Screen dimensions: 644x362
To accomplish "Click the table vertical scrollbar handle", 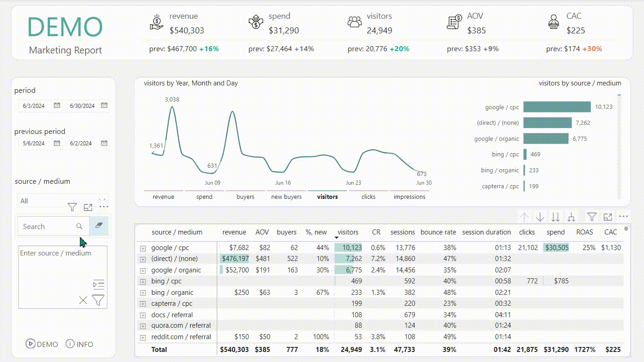I will (x=626, y=229).
